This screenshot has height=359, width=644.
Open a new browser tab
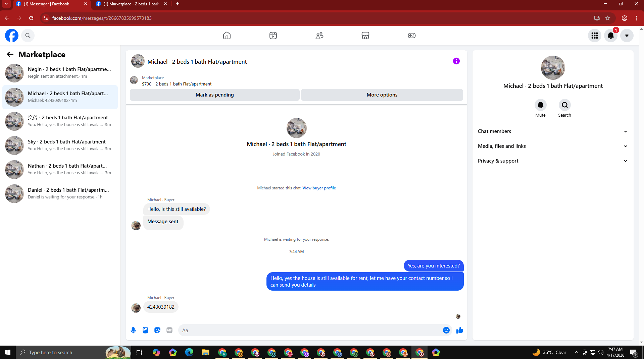(178, 4)
